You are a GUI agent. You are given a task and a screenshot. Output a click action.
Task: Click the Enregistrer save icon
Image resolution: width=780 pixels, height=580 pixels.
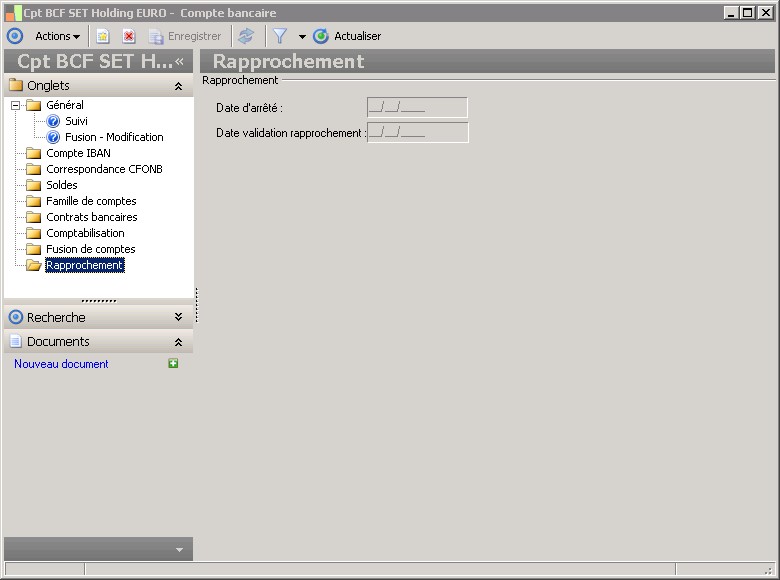point(156,36)
